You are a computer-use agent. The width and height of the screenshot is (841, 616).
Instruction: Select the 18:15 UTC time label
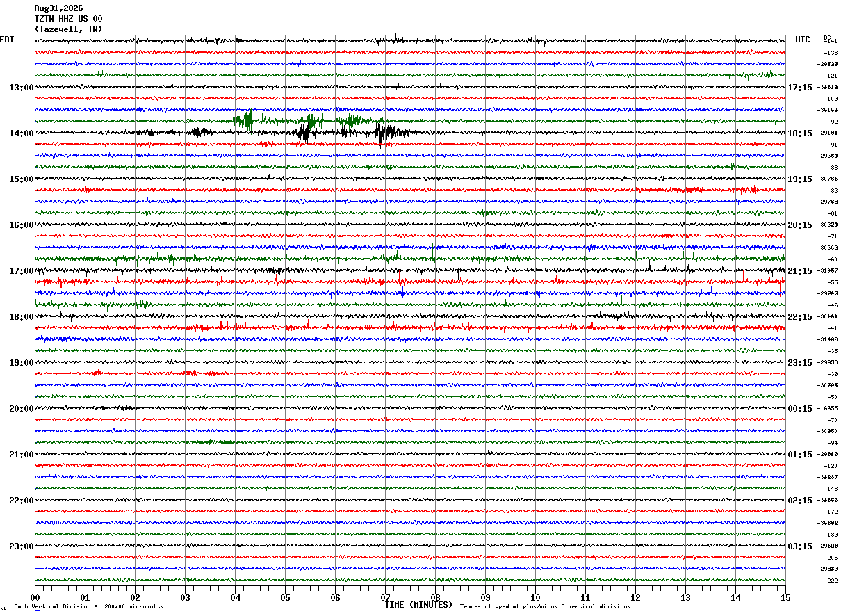pos(799,133)
